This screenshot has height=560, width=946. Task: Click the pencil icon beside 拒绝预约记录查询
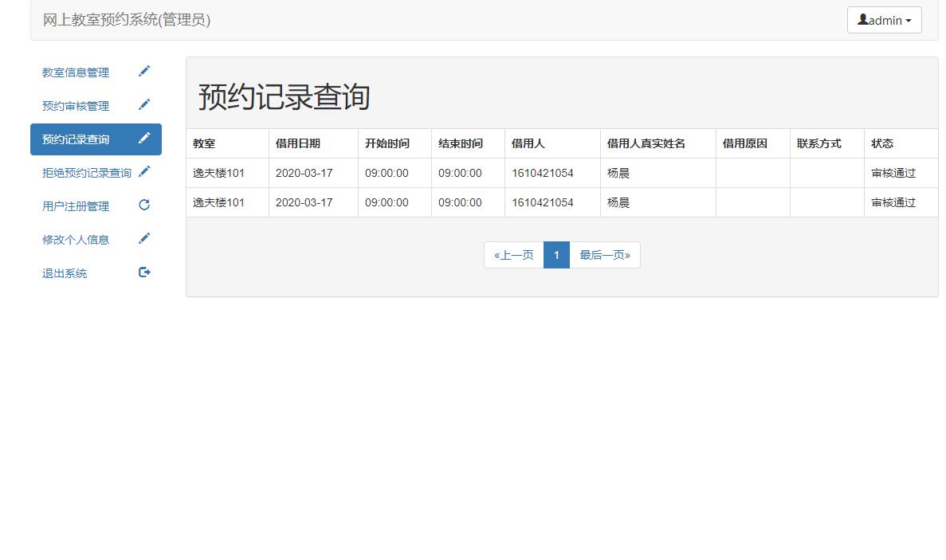[144, 171]
